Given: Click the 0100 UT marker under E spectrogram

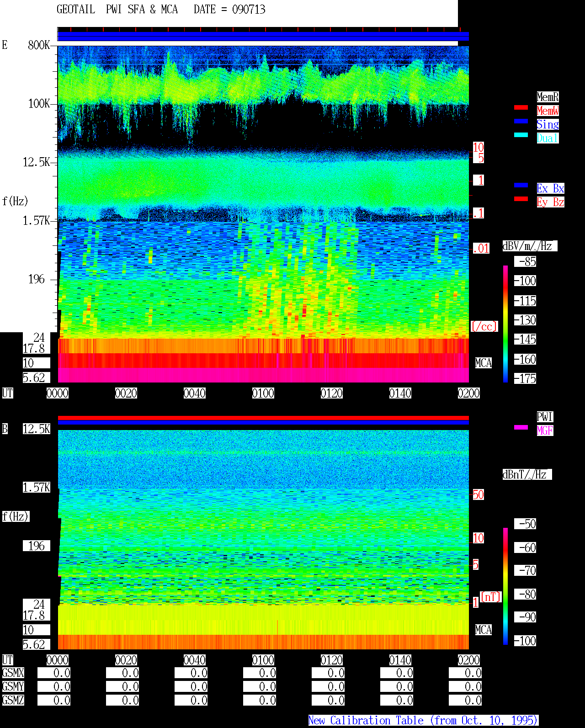Looking at the screenshot, I should 263,393.
